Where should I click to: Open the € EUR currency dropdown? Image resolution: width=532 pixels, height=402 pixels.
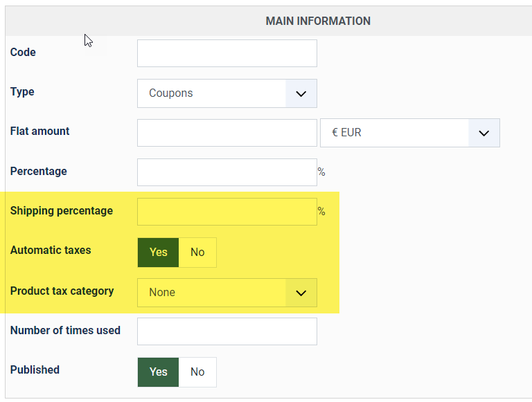pyautogui.click(x=395, y=133)
